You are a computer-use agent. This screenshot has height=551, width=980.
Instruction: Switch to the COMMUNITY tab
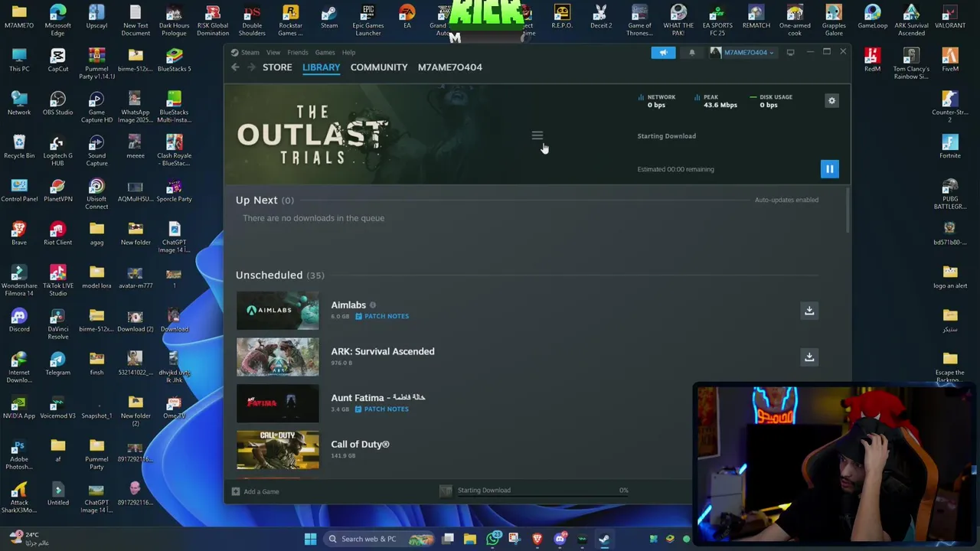[x=379, y=67]
